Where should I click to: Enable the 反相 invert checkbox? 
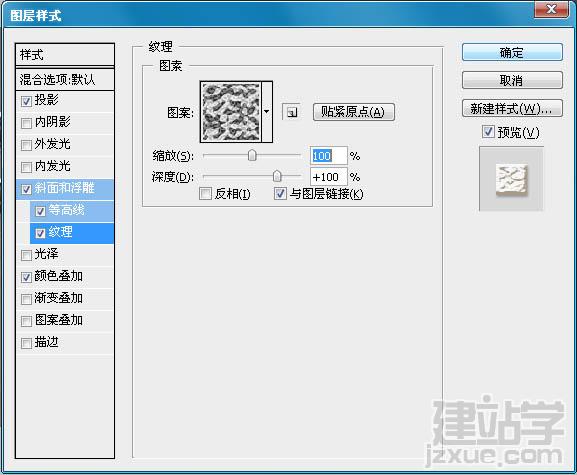pos(205,194)
